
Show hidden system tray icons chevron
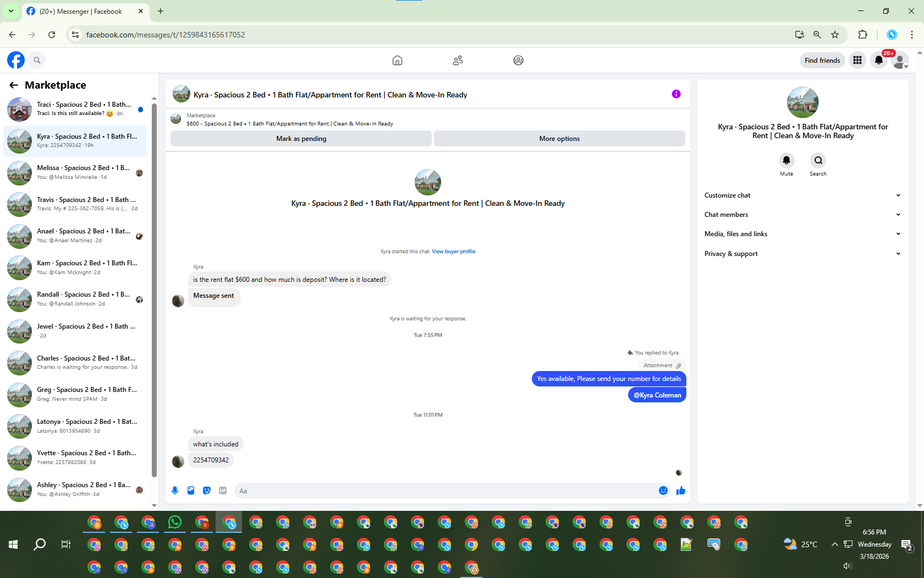pos(834,544)
